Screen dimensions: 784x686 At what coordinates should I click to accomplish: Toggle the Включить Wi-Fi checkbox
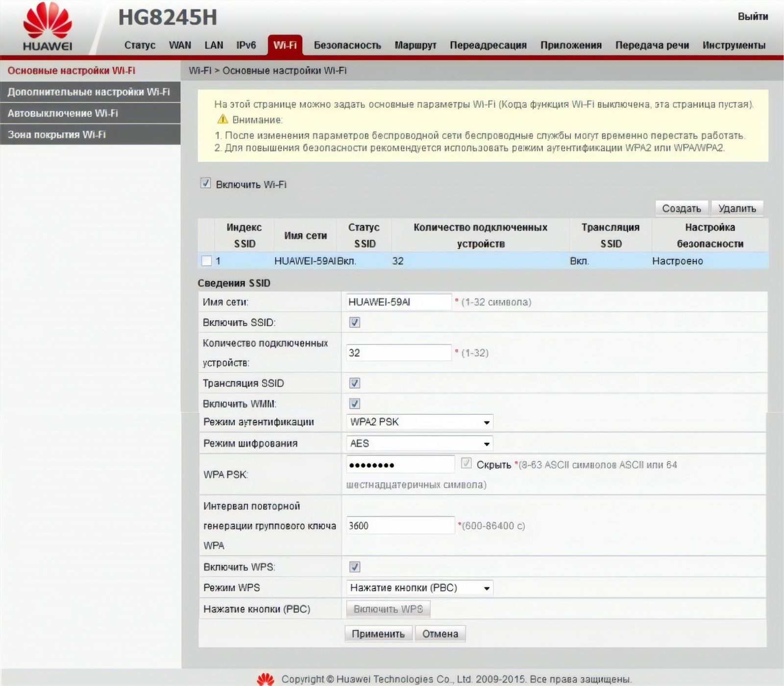tap(206, 184)
